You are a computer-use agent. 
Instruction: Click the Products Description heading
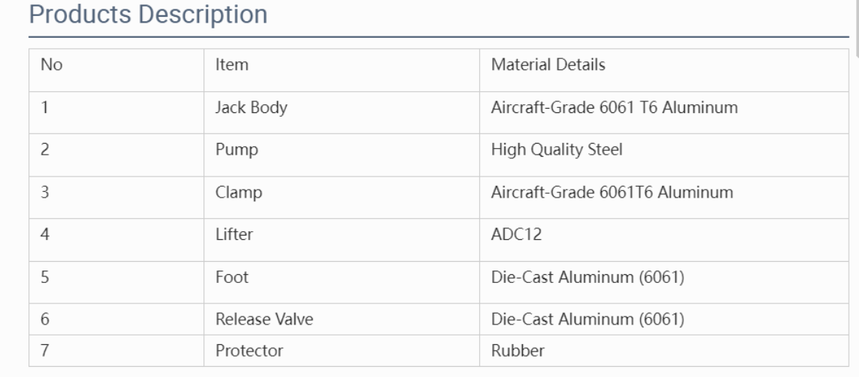point(148,15)
